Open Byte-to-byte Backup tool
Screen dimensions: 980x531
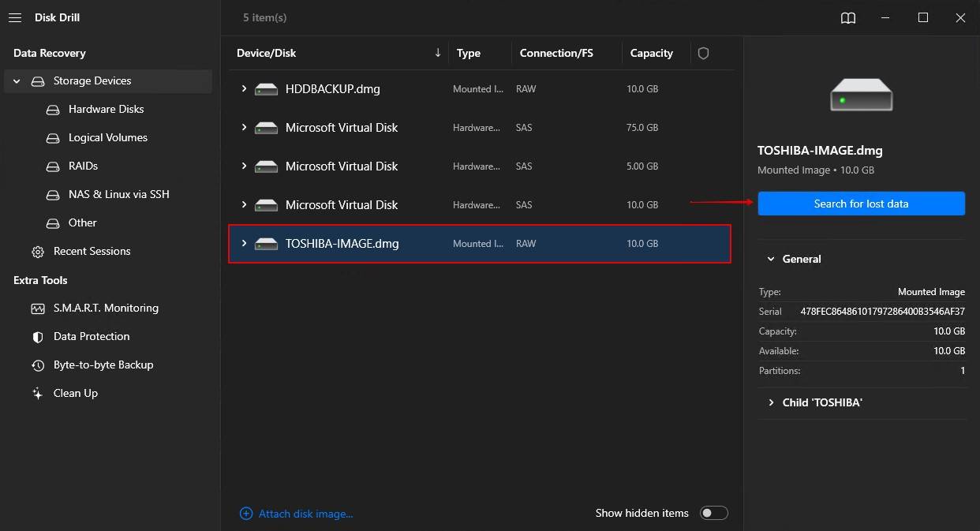click(x=103, y=365)
